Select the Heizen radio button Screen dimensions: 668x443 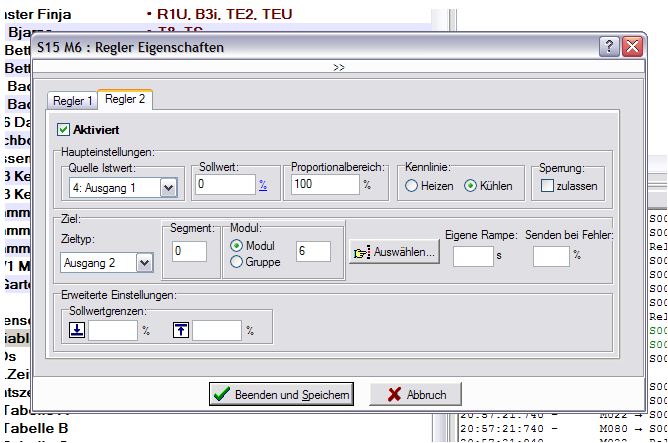click(411, 185)
